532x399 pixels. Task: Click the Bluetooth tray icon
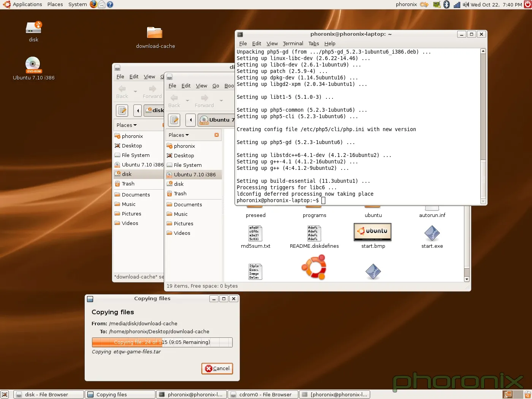click(x=446, y=5)
